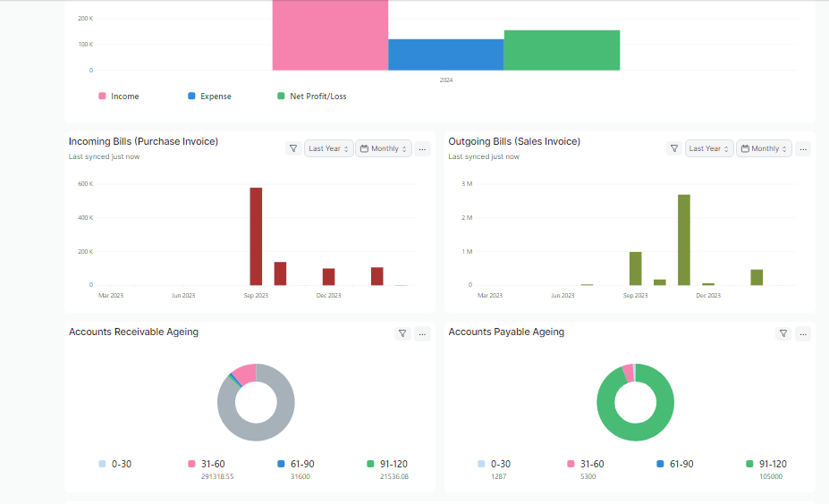Screen dimensions: 829x504
Task: Open more options menu for Outgoing Bills
Action: tap(803, 149)
